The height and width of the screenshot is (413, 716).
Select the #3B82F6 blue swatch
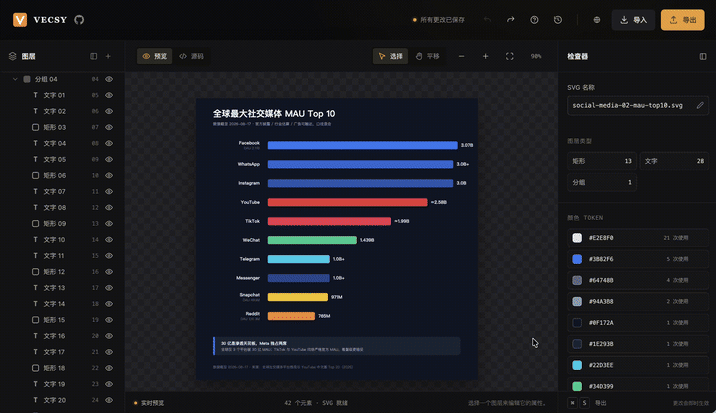577,259
